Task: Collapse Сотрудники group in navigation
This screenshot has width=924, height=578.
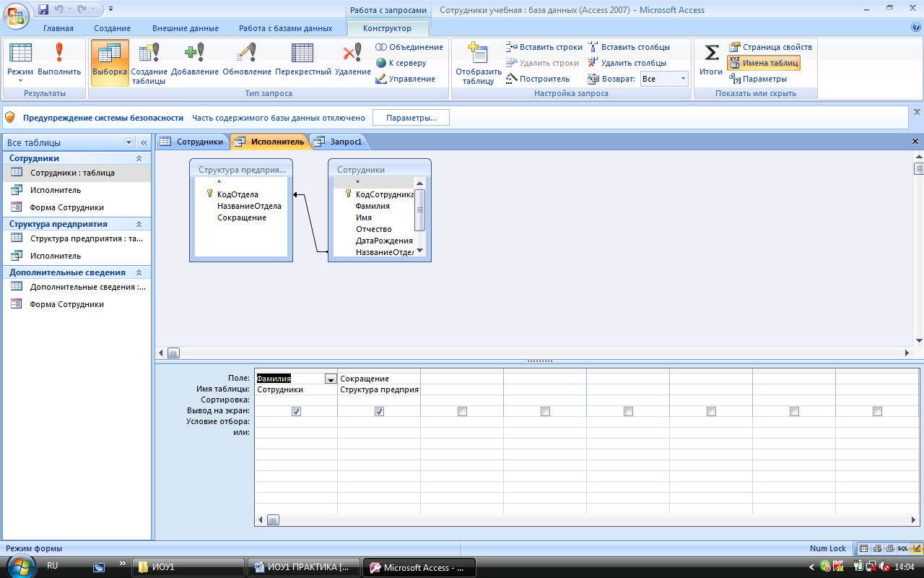Action: [139, 158]
